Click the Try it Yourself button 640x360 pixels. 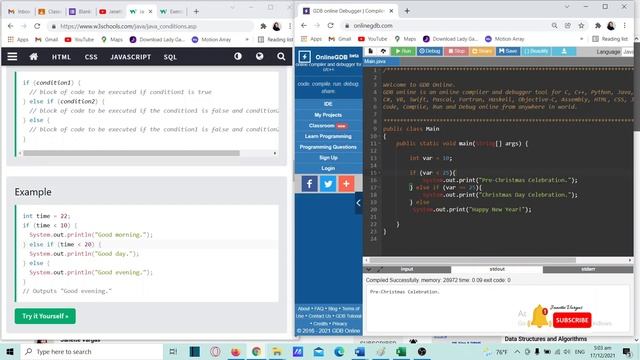[x=45, y=316]
